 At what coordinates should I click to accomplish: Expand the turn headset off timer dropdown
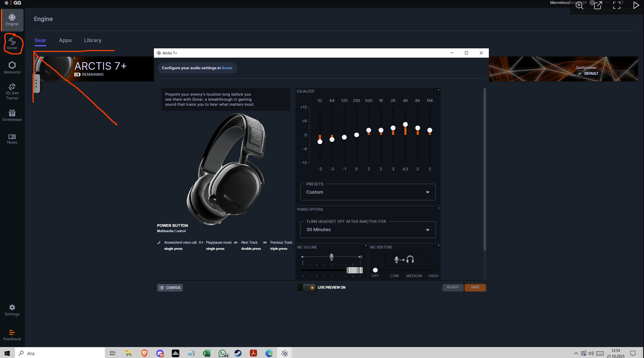click(368, 230)
